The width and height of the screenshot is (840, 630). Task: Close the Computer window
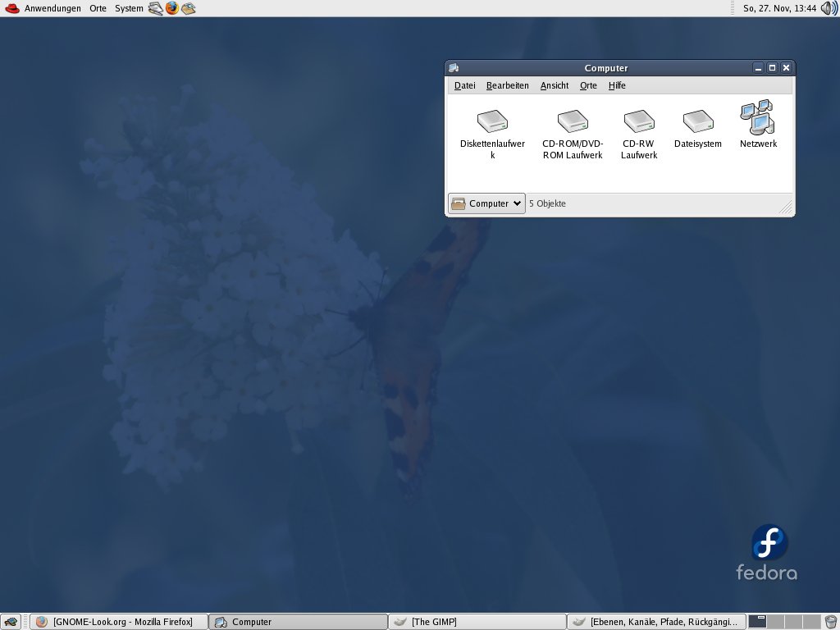click(786, 68)
